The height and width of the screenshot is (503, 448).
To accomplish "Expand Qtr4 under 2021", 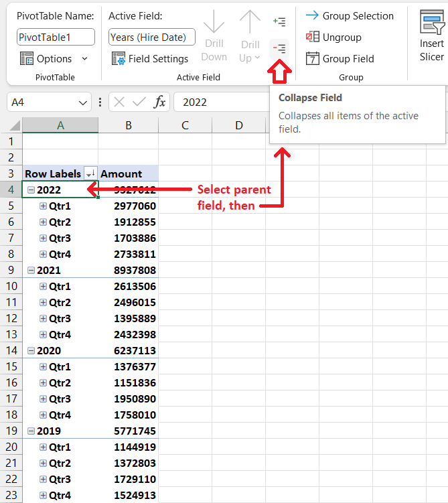I will click(43, 335).
